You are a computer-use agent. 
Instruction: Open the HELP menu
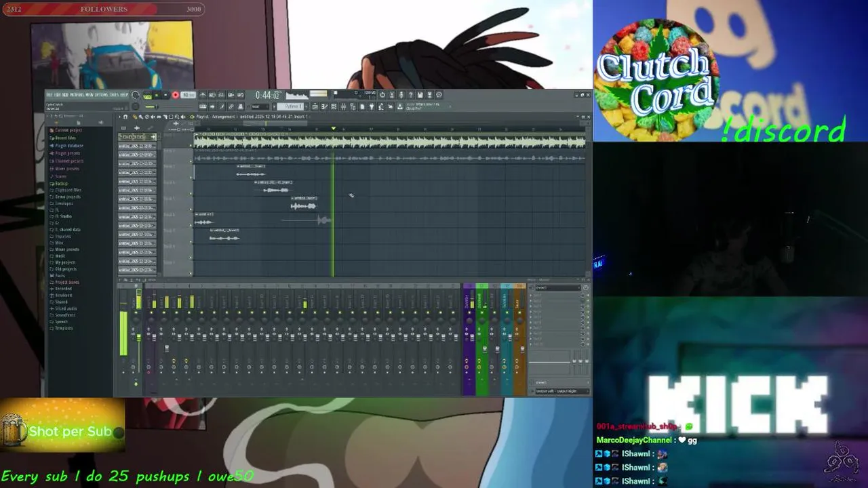click(x=123, y=94)
